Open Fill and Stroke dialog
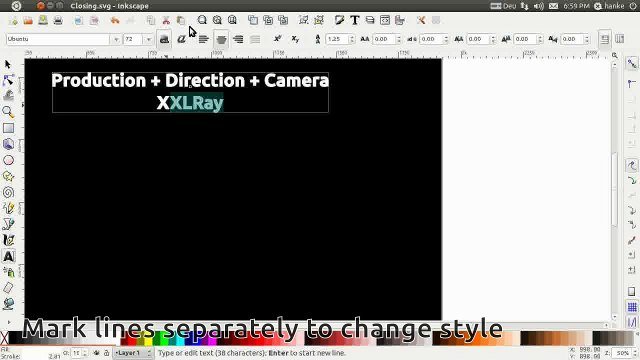The height and width of the screenshot is (360, 640). coord(339,20)
